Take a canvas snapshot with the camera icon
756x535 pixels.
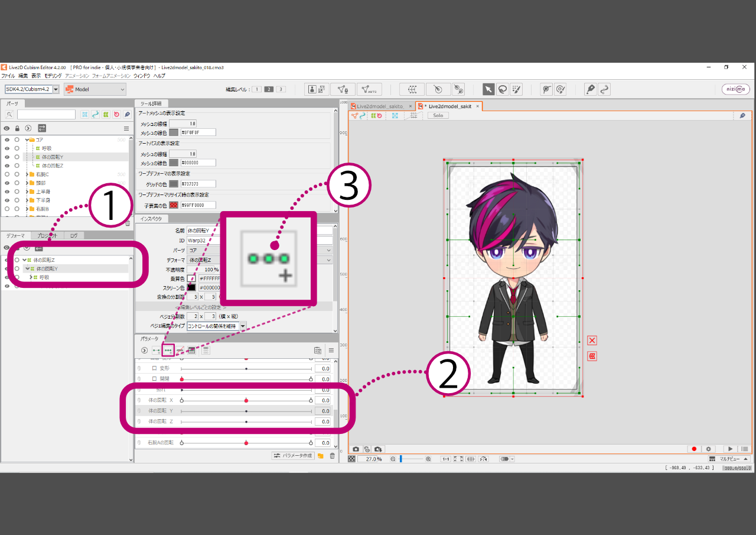click(356, 449)
